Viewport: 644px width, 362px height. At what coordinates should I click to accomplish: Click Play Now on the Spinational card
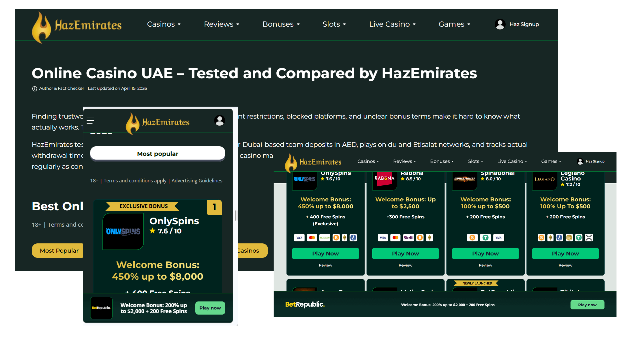pos(485,254)
